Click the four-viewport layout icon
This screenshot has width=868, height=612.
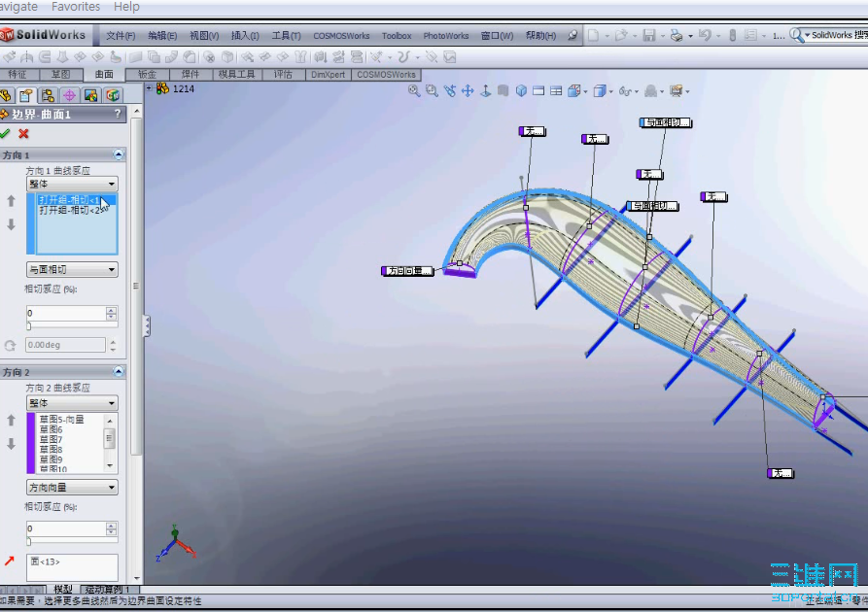[556, 90]
